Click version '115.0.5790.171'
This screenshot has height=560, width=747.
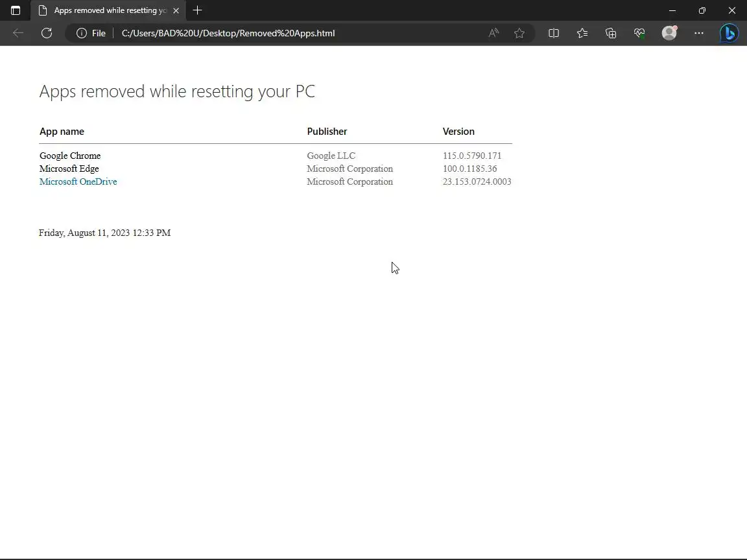(472, 156)
